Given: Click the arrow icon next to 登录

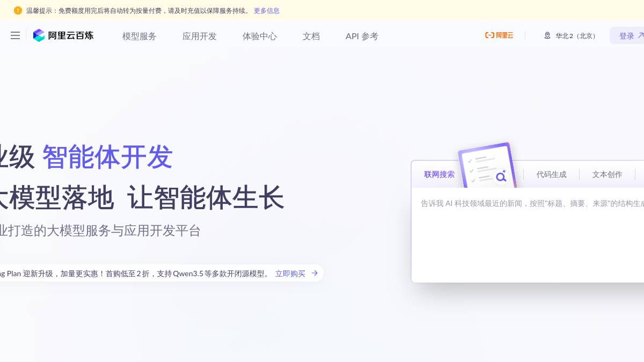Looking at the screenshot, I should click(x=641, y=35).
